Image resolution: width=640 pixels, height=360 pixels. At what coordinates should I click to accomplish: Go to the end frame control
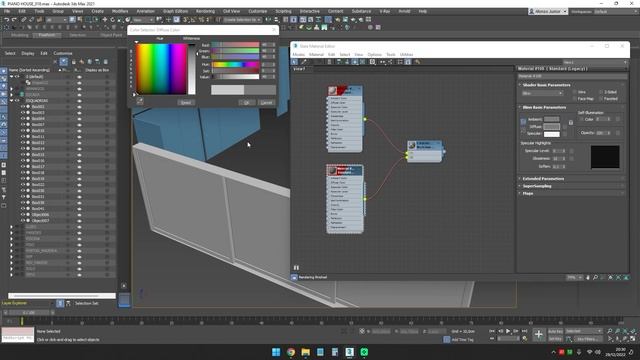click(x=524, y=331)
